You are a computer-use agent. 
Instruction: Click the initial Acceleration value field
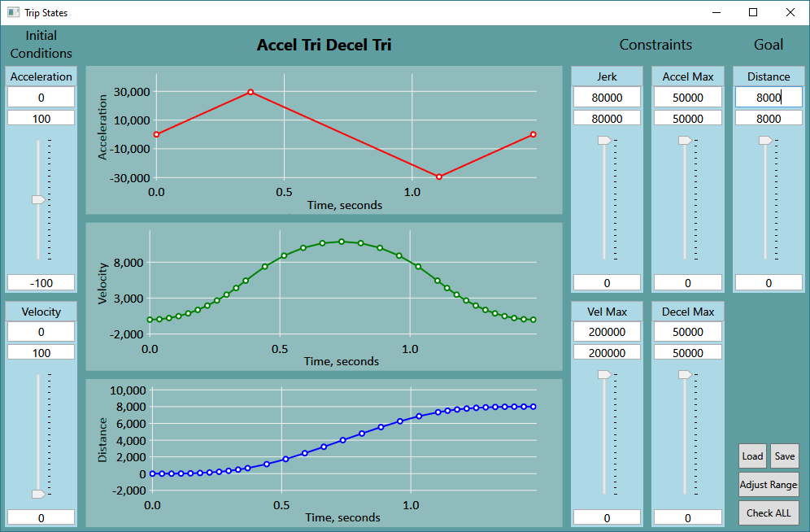(x=41, y=98)
